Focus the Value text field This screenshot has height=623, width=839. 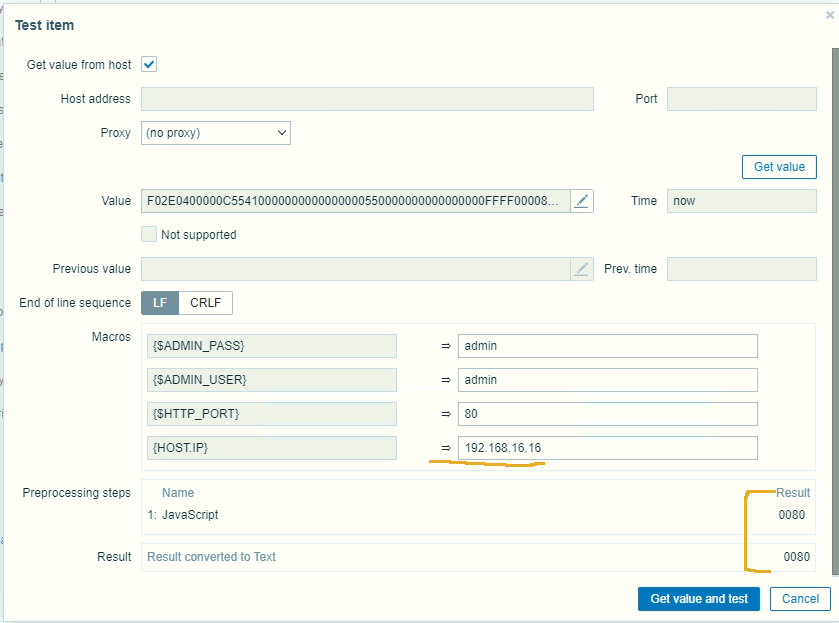pos(355,201)
